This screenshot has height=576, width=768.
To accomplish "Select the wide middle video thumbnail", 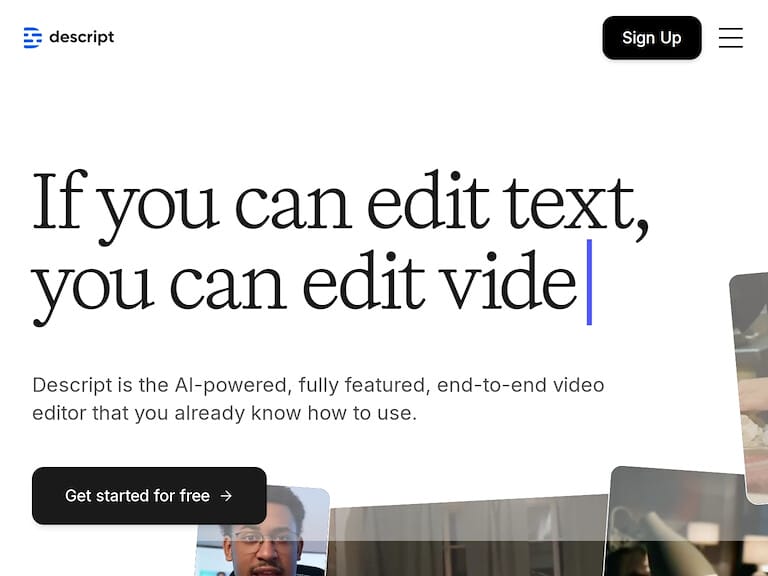I will pyautogui.click(x=467, y=540).
